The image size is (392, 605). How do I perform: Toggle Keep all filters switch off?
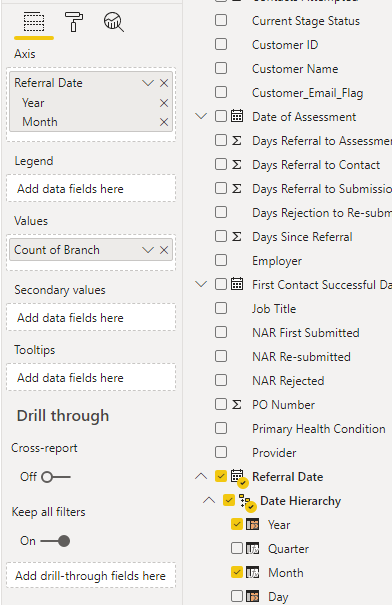tap(56, 541)
